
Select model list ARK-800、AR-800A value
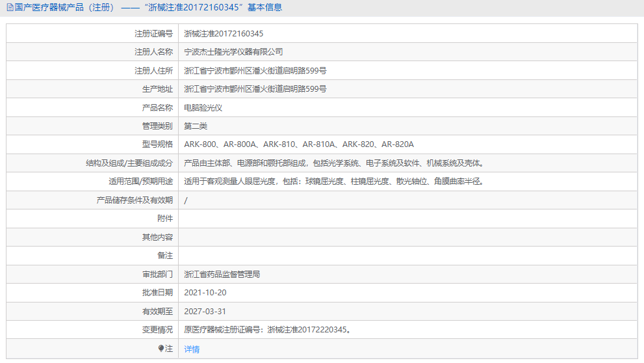tap(298, 144)
